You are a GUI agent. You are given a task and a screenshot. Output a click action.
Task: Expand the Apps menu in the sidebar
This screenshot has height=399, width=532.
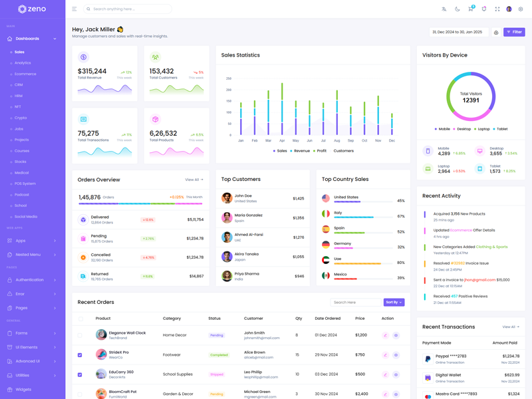pos(31,241)
